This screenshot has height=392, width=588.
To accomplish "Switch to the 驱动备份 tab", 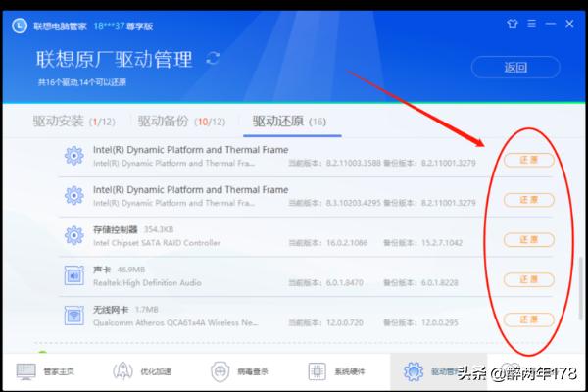I will 174,122.
